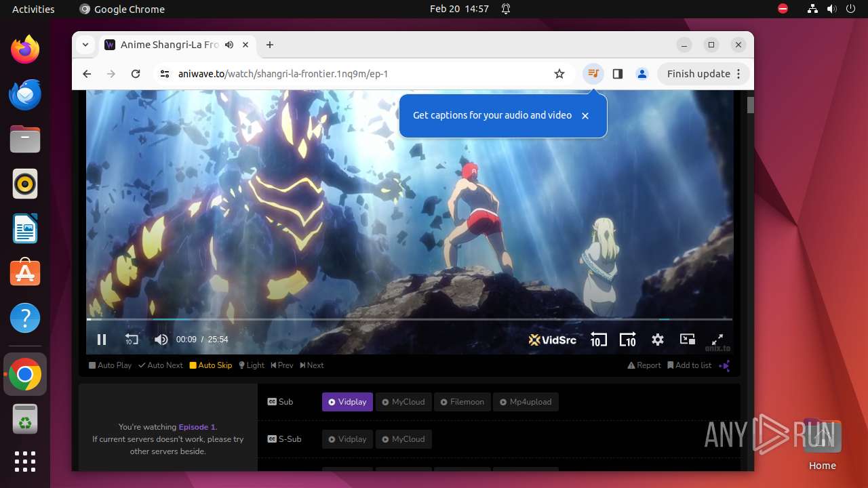
Task: Click the VidSrc logo in player
Action: tap(553, 340)
